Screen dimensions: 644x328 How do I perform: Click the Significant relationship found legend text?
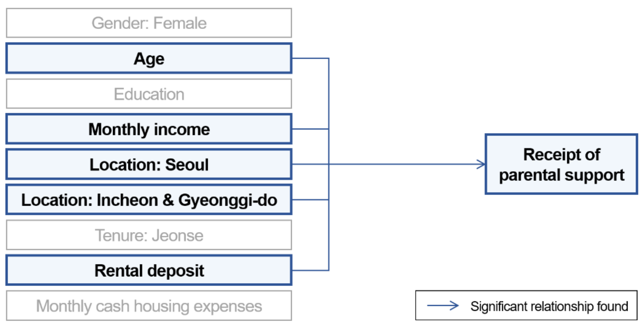click(x=549, y=306)
